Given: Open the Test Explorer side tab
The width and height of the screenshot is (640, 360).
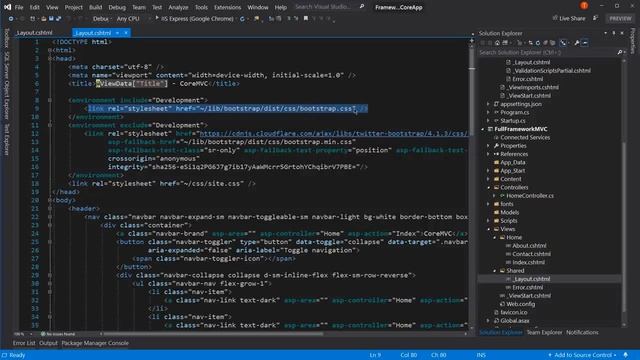Looking at the screenshot, I should click(x=7, y=140).
